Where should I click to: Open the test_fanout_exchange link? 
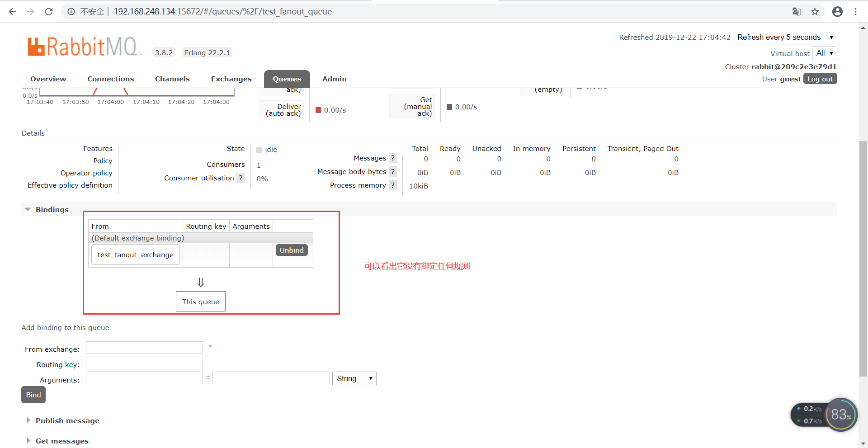tap(136, 255)
